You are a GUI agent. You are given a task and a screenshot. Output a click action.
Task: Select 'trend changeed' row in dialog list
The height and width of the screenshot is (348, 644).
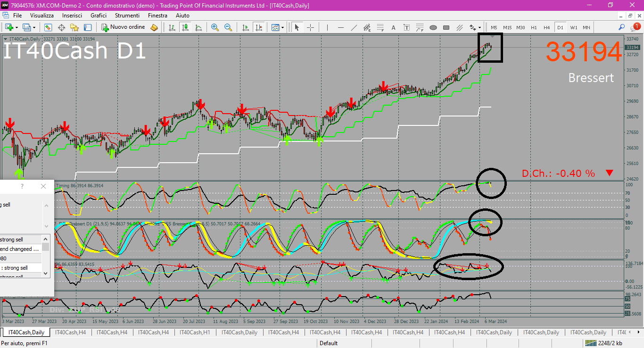pos(21,249)
